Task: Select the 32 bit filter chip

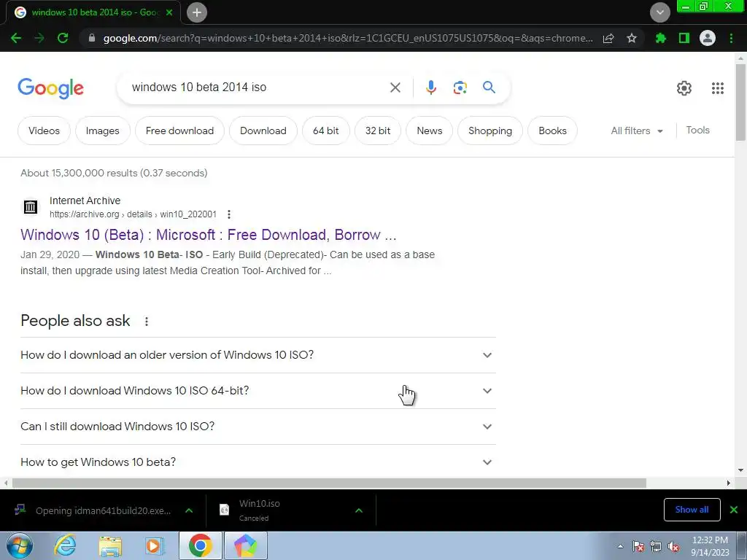Action: coord(378,131)
